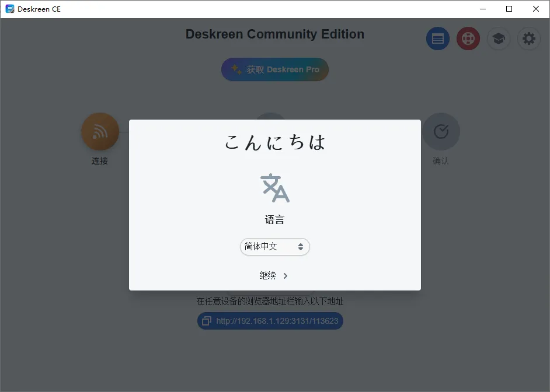Click the Deskreen CE app icon in title bar
Image resolution: width=550 pixels, height=392 pixels.
pyautogui.click(x=10, y=9)
